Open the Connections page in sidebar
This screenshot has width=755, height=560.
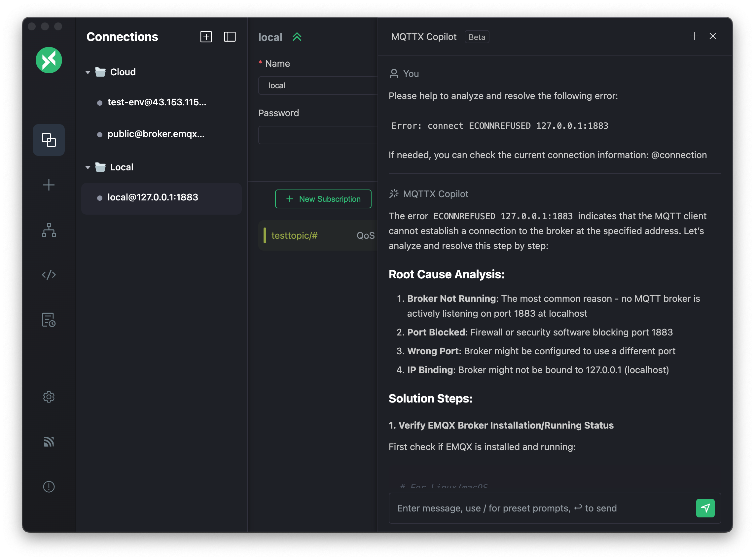point(49,140)
